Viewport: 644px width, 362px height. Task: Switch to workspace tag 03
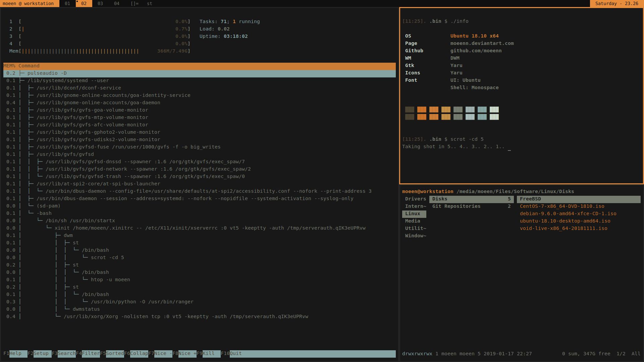click(100, 4)
